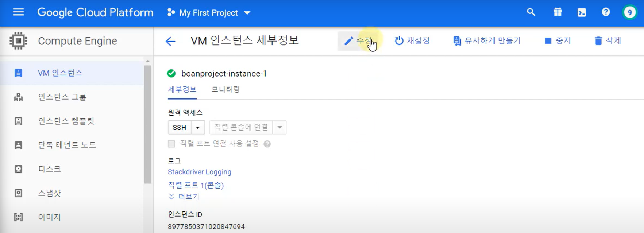Go back with the left arrow
Viewport: 644px width, 233px height.
click(170, 41)
